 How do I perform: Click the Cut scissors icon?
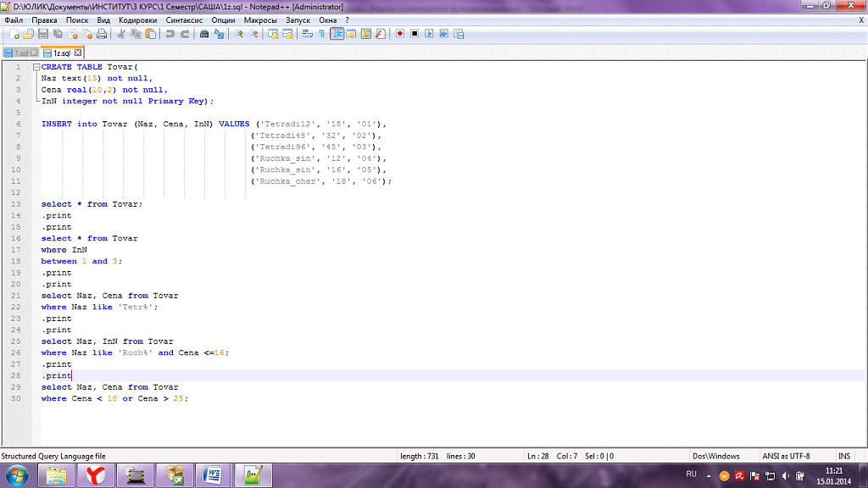[121, 34]
